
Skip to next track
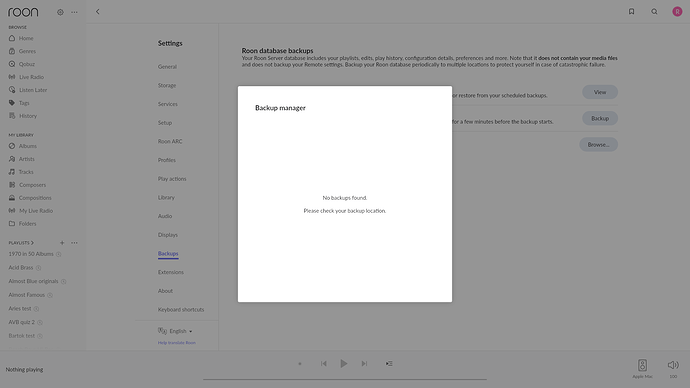coord(364,364)
